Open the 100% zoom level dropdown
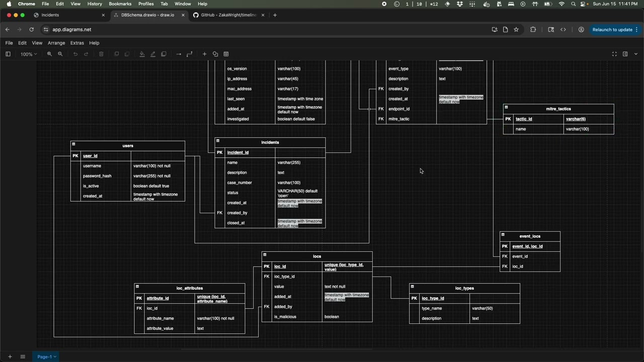The image size is (644, 362). 29,54
